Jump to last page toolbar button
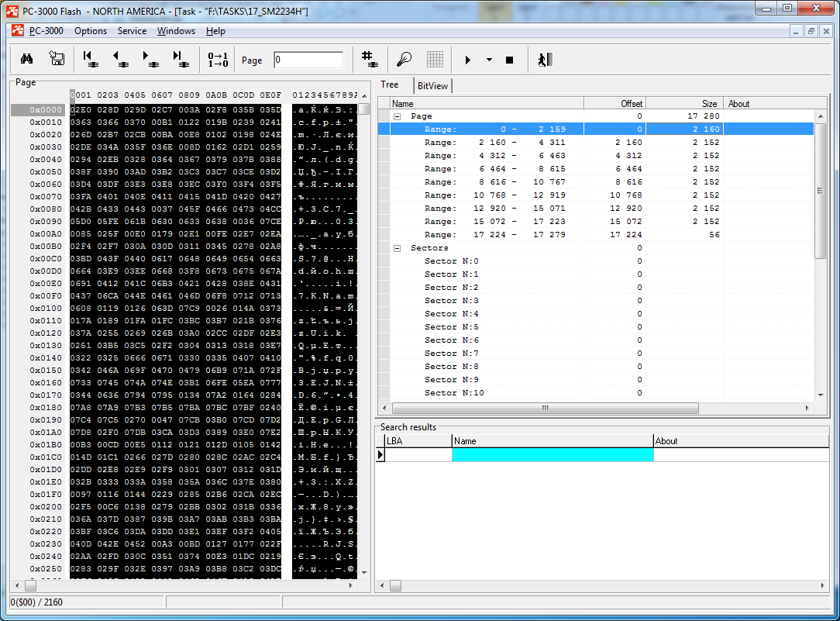Image resolution: width=840 pixels, height=621 pixels. (180, 60)
